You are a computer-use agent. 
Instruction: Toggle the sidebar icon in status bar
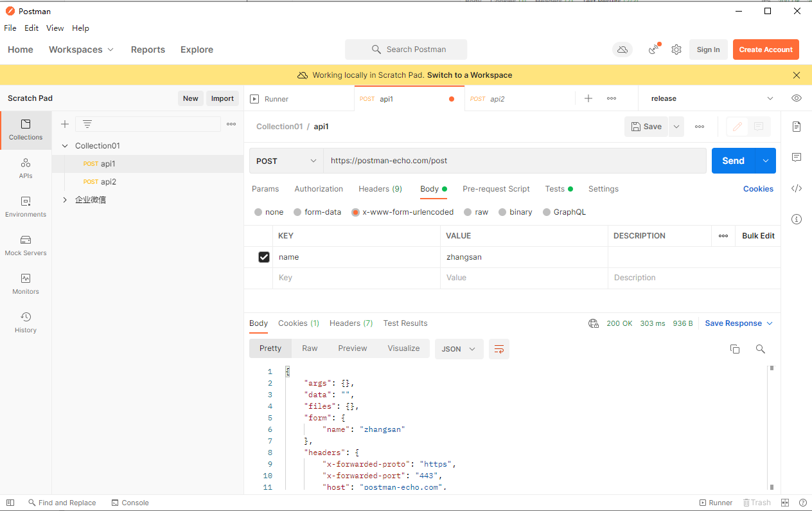(x=10, y=503)
